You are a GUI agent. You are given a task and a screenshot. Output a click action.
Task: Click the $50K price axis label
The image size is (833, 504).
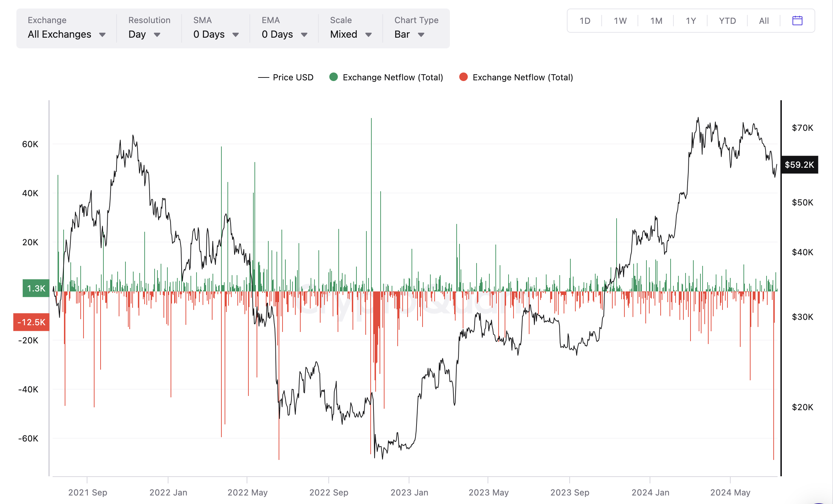[802, 202]
